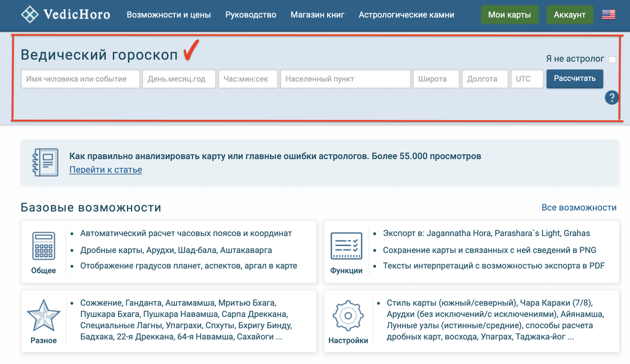Screen dimensions: 630x364
Task: Select the gear Настройки icon
Action: (348, 316)
